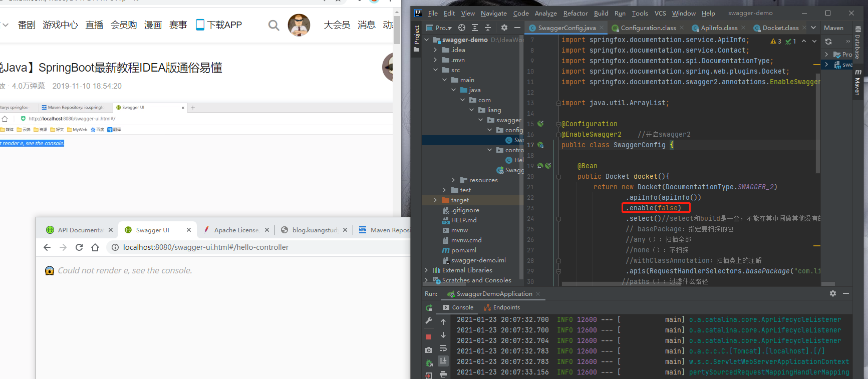Click Spring bean gutter icon at line 15

(540, 124)
